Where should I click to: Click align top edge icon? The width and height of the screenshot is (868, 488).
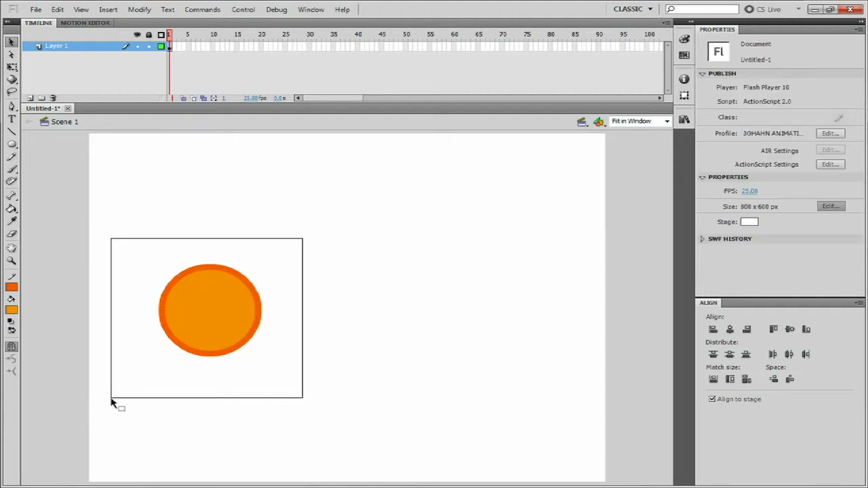pos(773,329)
